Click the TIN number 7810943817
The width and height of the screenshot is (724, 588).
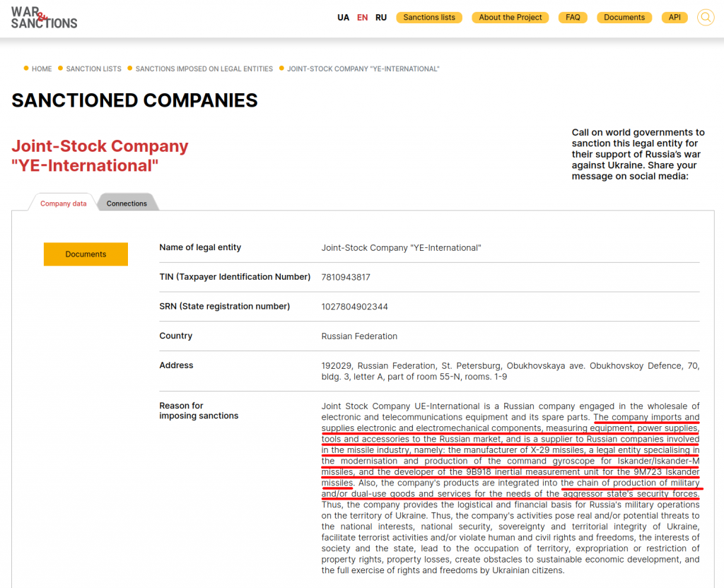pos(346,277)
